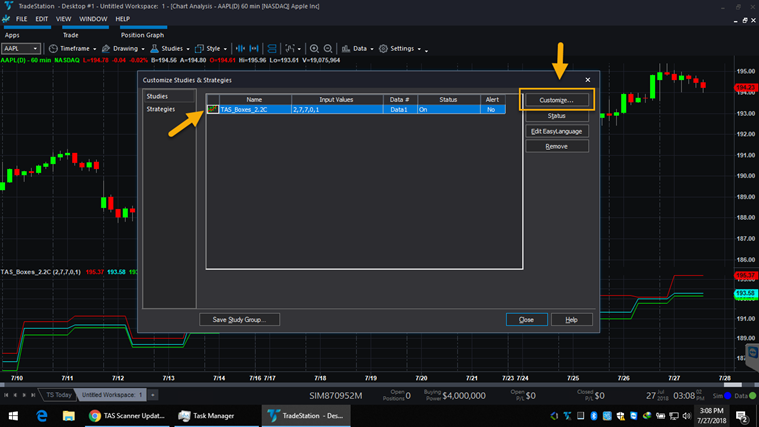The height and width of the screenshot is (427, 759).
Task: Click the first workspace navigation arrow
Action: point(6,395)
